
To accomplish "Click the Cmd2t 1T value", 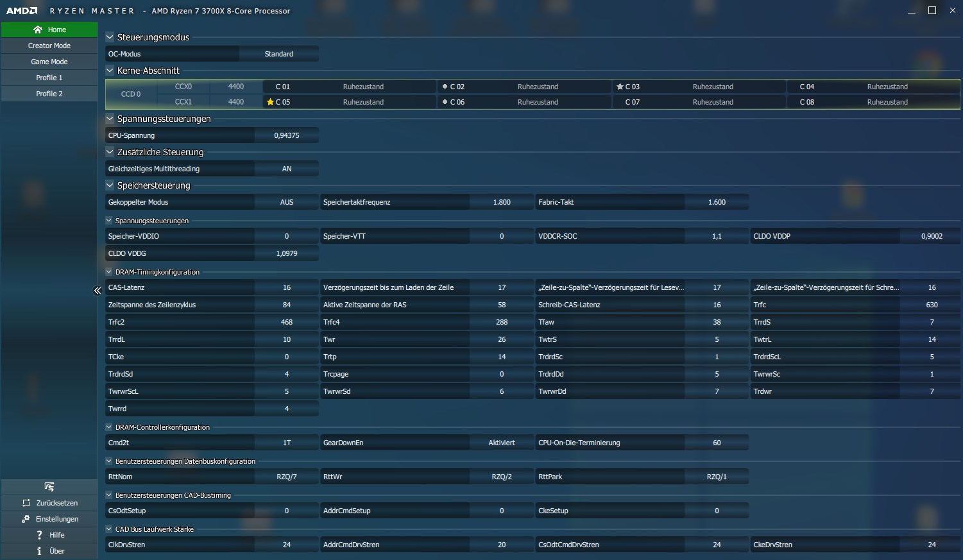I will (287, 443).
